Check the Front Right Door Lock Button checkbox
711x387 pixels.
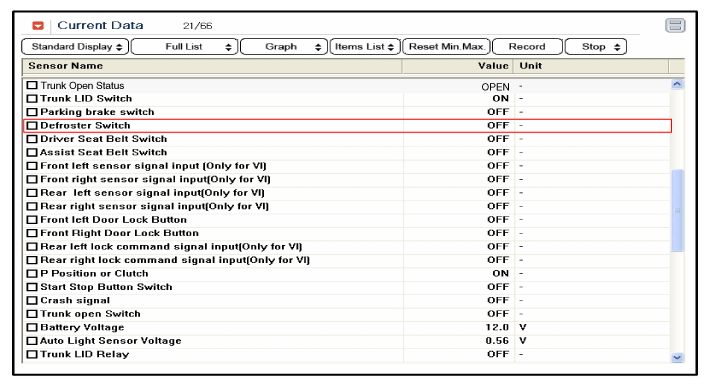[32, 233]
